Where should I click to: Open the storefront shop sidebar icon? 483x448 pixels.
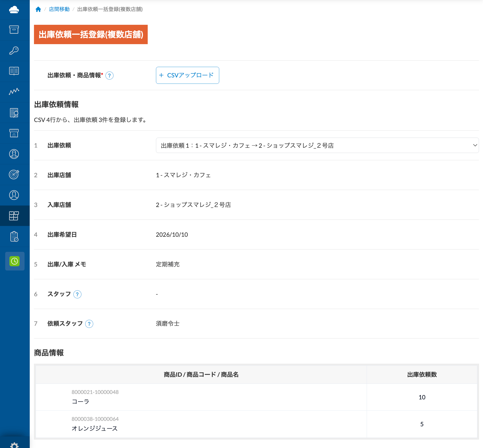click(x=14, y=133)
